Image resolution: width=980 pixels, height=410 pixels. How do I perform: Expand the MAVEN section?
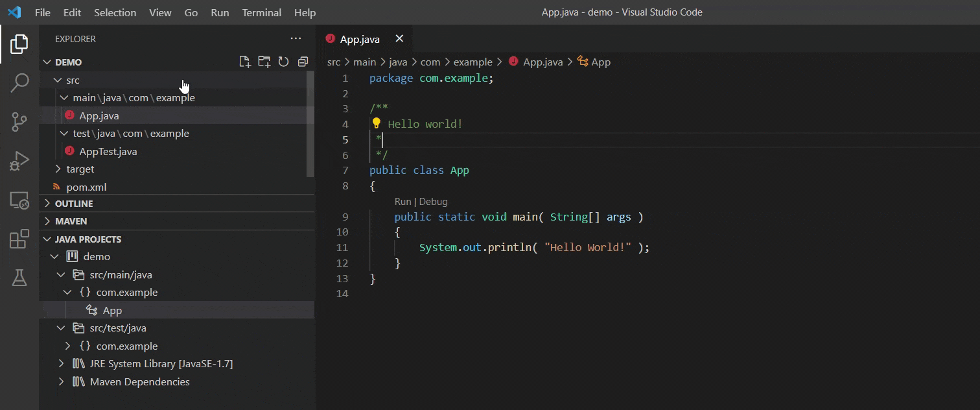tap(47, 221)
